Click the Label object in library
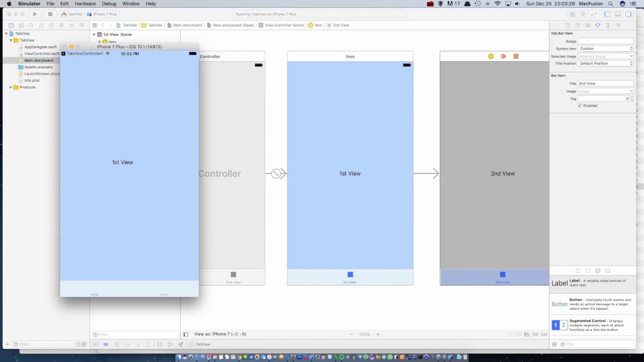 (x=592, y=283)
